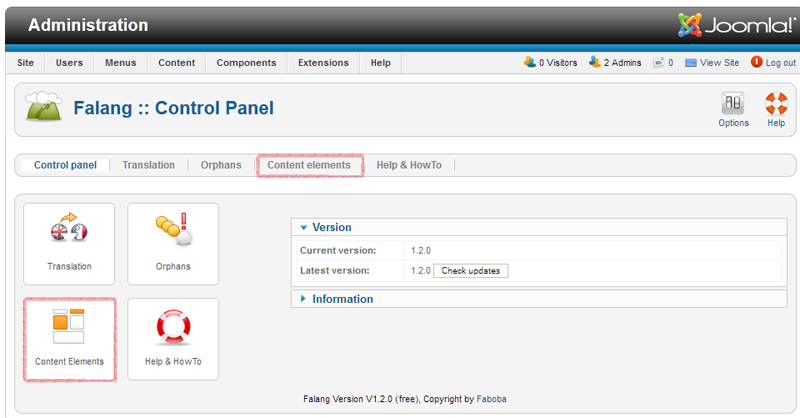
Task: Click the Latest version label
Action: tap(335, 271)
